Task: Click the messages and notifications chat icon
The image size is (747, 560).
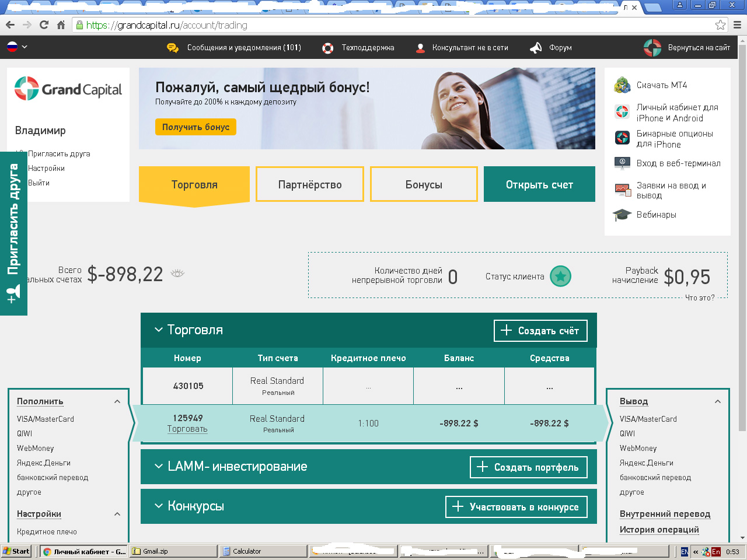Action: pos(173,48)
